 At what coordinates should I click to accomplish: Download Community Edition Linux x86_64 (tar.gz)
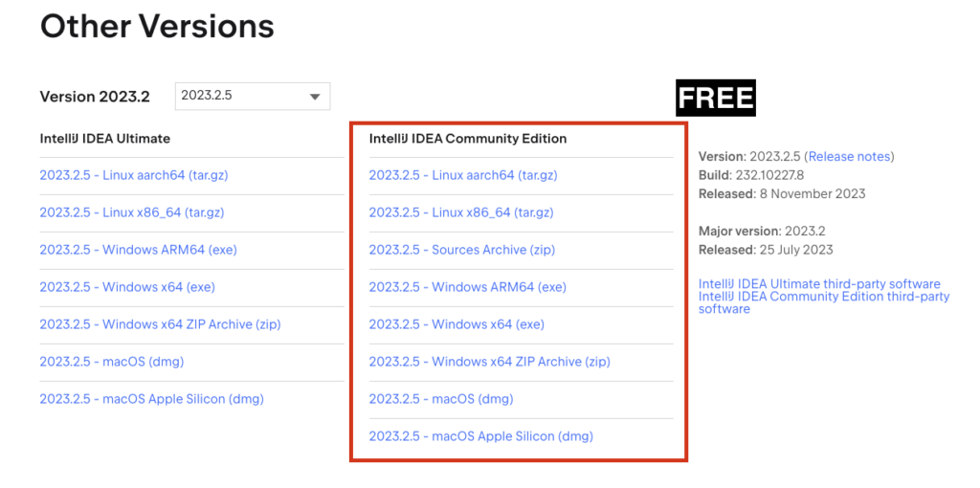point(461,213)
